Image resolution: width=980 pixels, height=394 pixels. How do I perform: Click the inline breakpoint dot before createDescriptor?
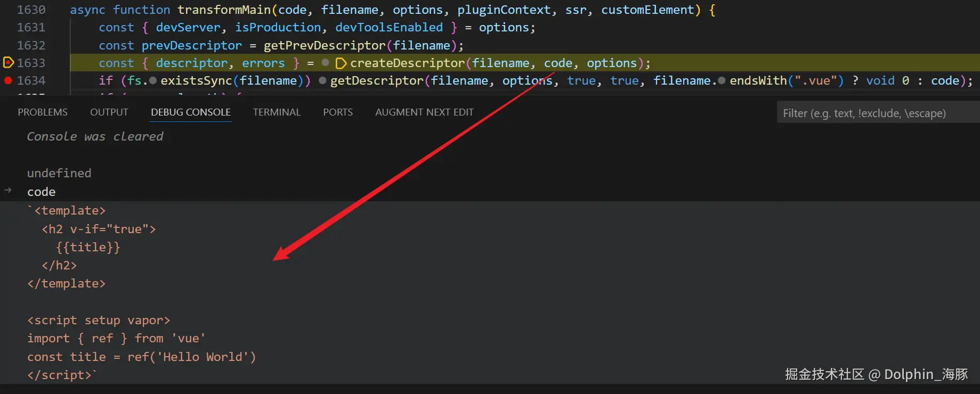[x=326, y=63]
